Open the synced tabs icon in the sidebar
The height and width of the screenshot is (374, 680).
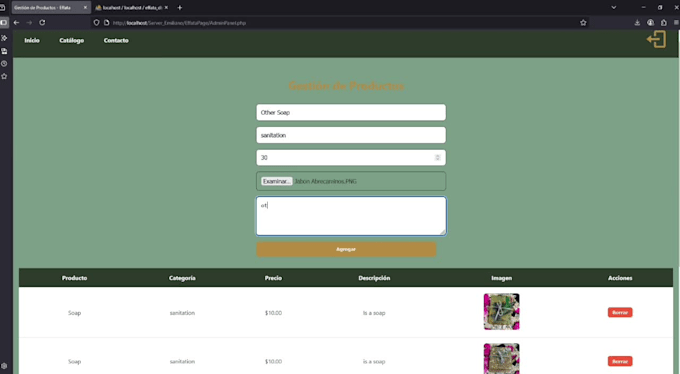click(4, 51)
